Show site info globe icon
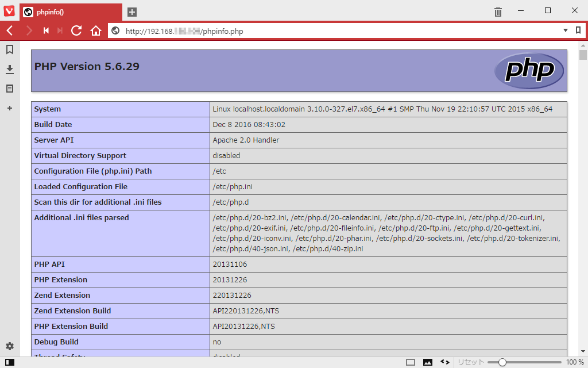This screenshot has height=368, width=588. [115, 31]
